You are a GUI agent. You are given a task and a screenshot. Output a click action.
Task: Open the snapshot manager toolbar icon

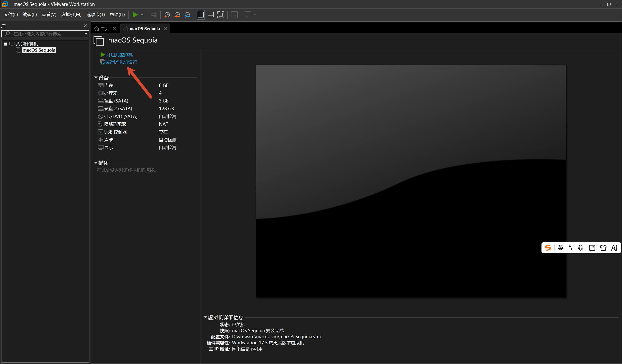(187, 15)
